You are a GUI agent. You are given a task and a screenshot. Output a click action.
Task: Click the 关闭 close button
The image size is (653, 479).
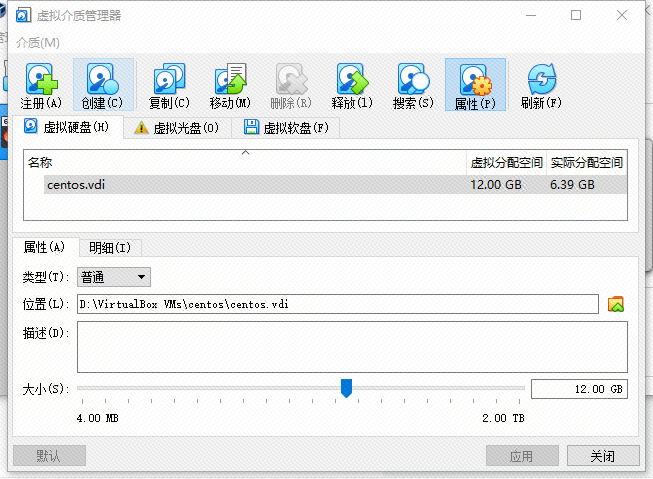tap(603, 456)
